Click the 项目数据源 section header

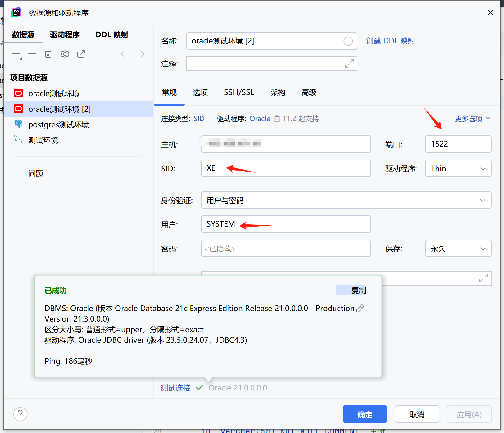(x=29, y=78)
